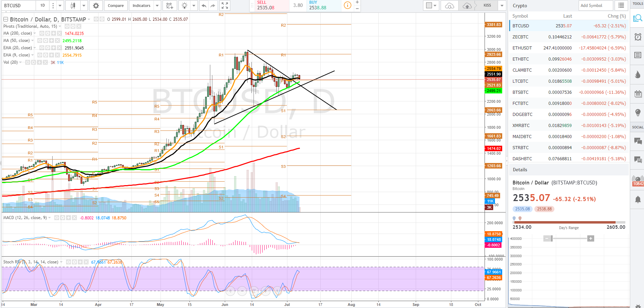
Task: Click the plus zoom-in on mini volume chart
Action: click(x=591, y=238)
